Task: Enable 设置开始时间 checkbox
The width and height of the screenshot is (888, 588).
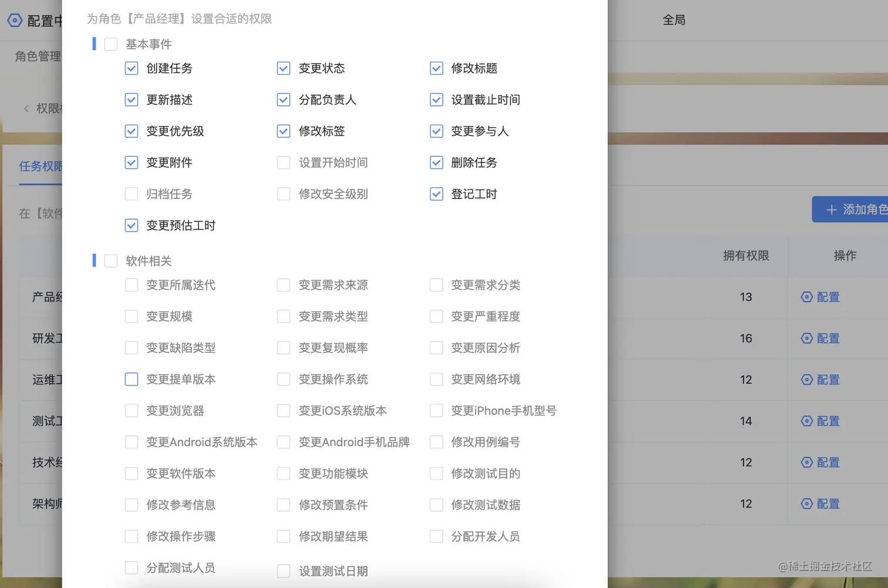Action: (x=284, y=163)
